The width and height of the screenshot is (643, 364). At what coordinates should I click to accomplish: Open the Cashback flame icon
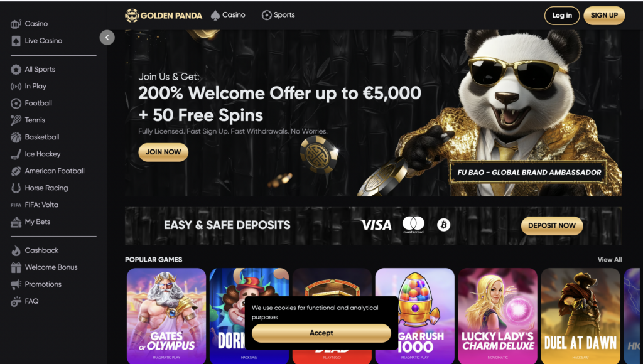click(16, 250)
